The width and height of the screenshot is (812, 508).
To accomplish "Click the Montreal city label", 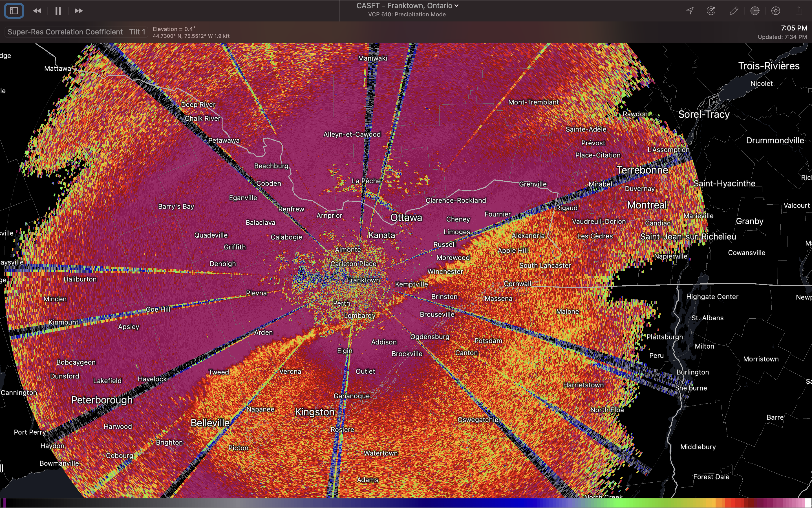I will 647,205.
